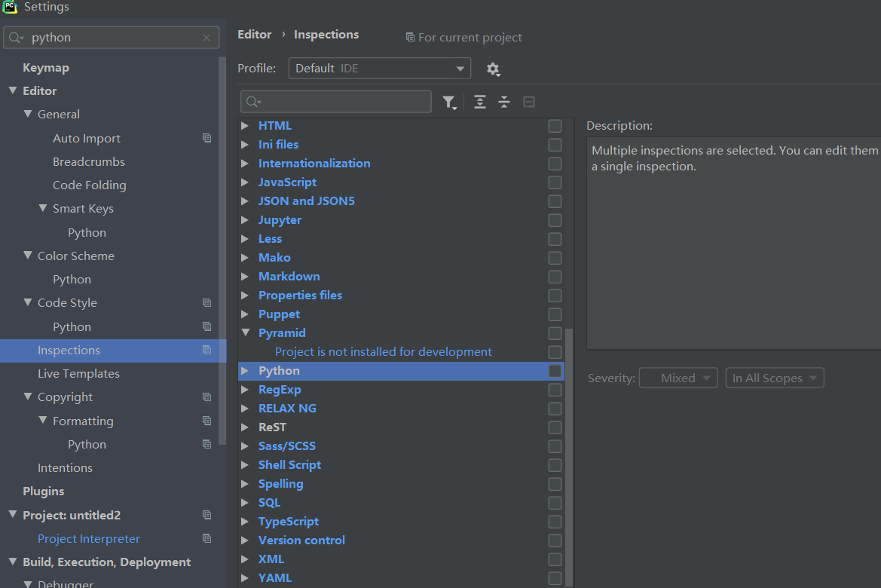Click the For current project icon
The width and height of the screenshot is (881, 588).
pyautogui.click(x=410, y=38)
